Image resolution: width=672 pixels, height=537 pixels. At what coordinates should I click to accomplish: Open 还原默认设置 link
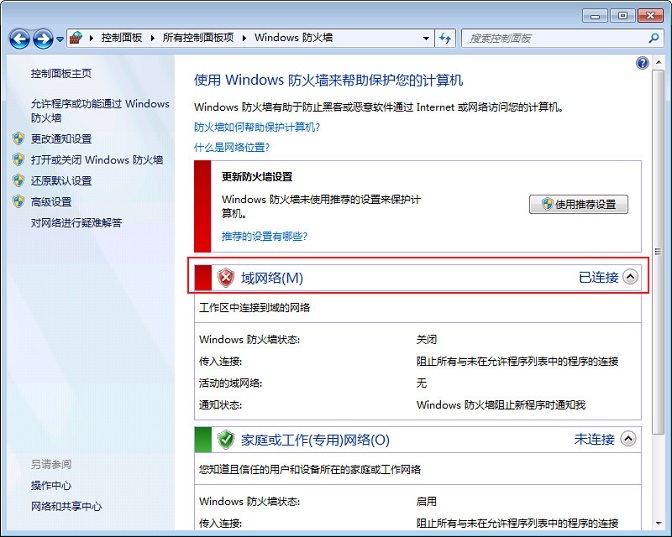coord(61,181)
